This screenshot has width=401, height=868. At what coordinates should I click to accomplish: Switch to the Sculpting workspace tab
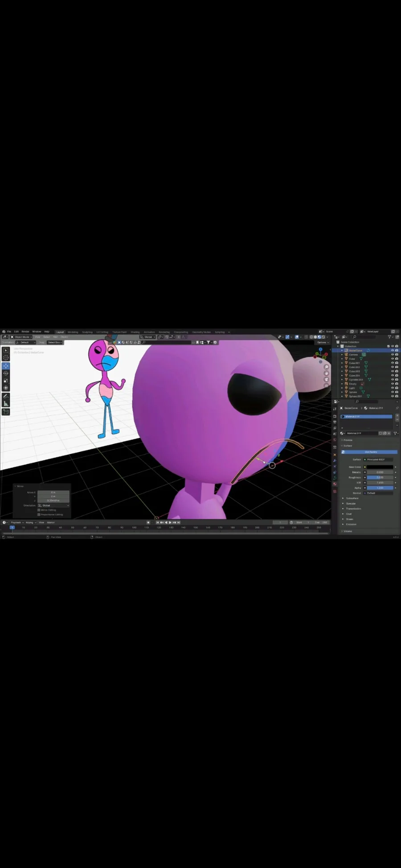tap(87, 332)
